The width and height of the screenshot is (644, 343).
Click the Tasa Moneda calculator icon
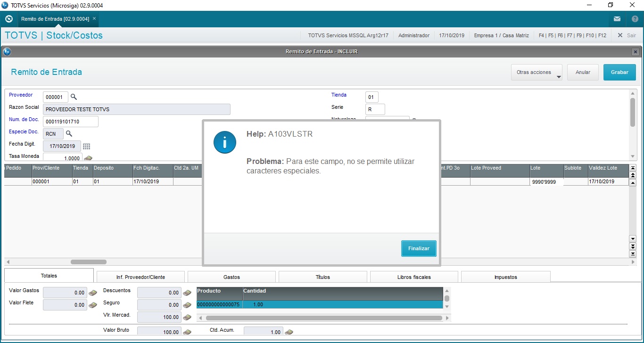click(88, 158)
